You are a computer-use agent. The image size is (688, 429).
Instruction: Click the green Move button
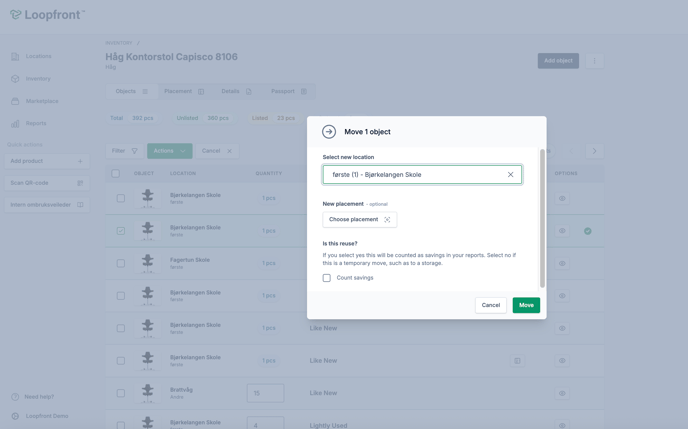(526, 305)
